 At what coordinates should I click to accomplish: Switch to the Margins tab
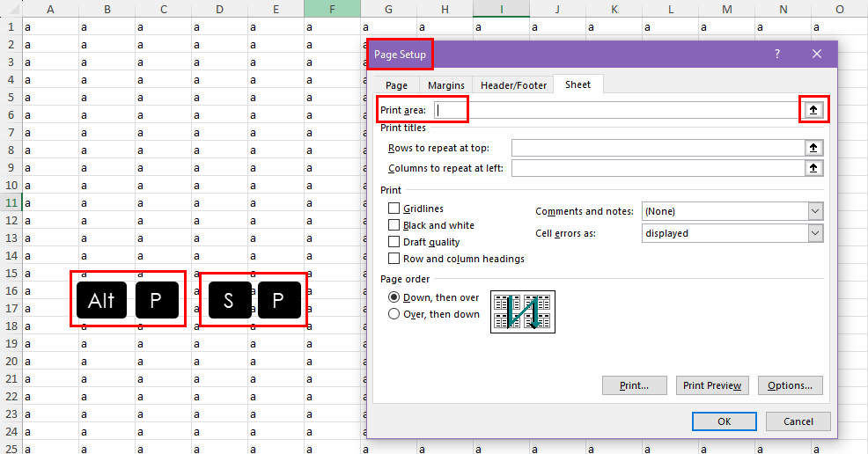(446, 85)
